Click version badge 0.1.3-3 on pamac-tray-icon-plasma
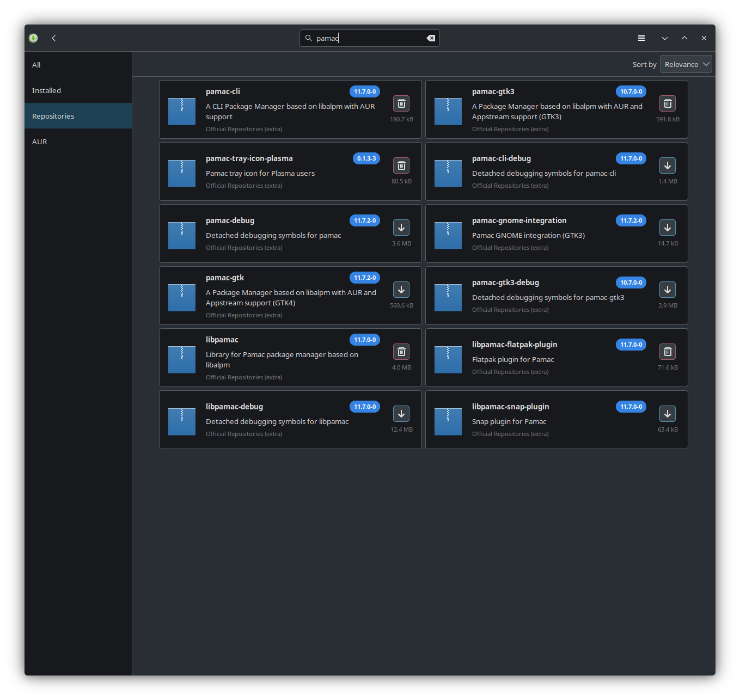Screen dimensions: 740x700 pos(366,158)
